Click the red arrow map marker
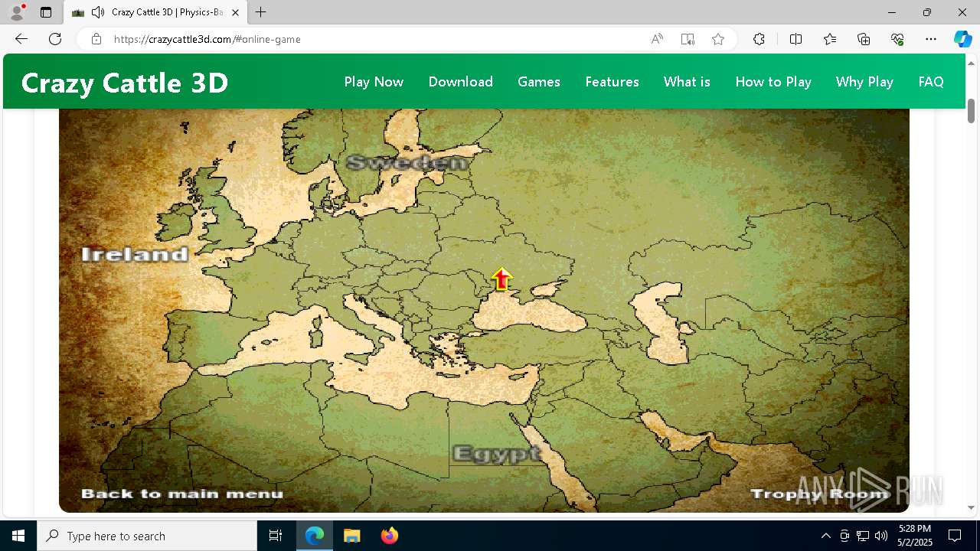This screenshot has width=980, height=551. coord(501,279)
